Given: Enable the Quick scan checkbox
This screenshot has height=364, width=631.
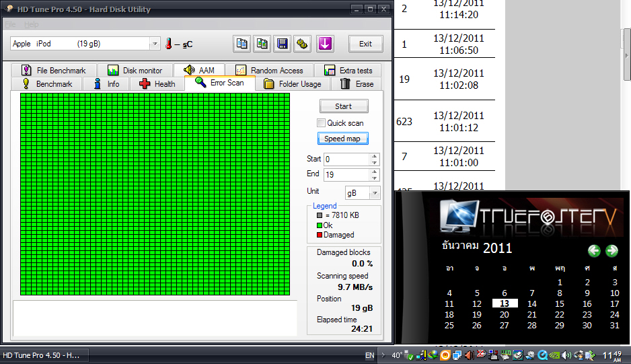Looking at the screenshot, I should tap(321, 123).
